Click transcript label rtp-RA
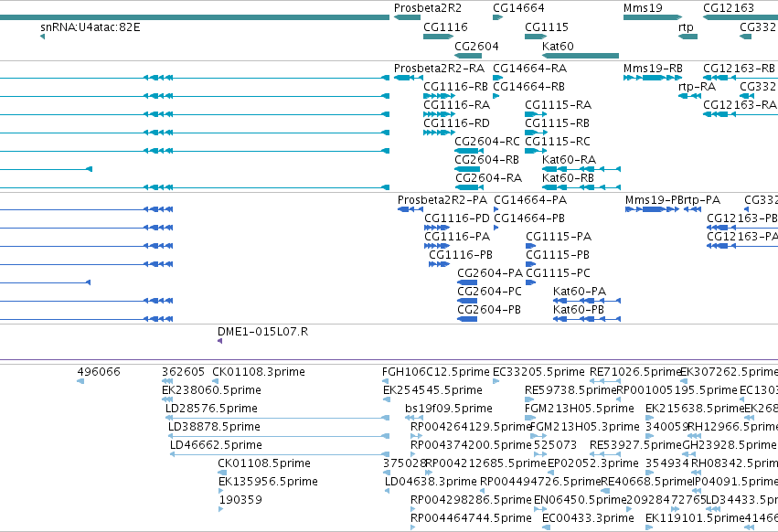778x532 pixels. click(697, 86)
